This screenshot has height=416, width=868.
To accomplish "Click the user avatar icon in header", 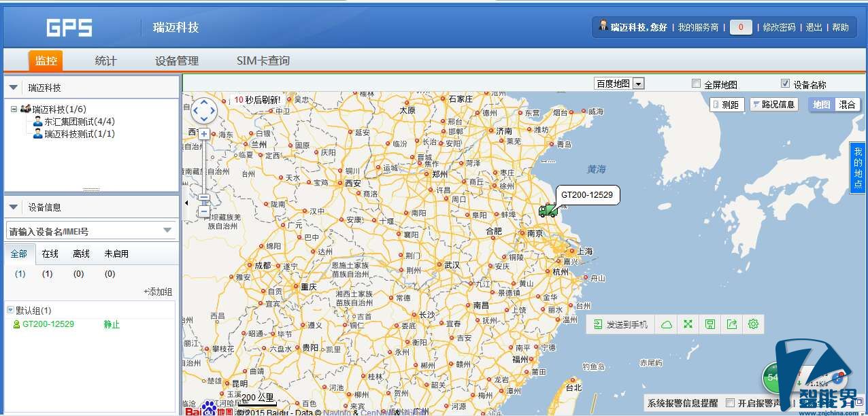I will click(x=603, y=26).
